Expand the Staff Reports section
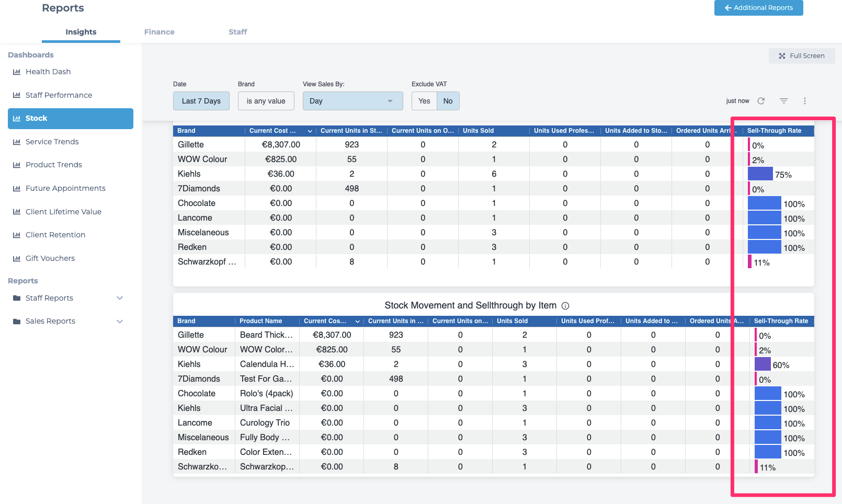Screen dimensions: 842x504 (x=120, y=298)
